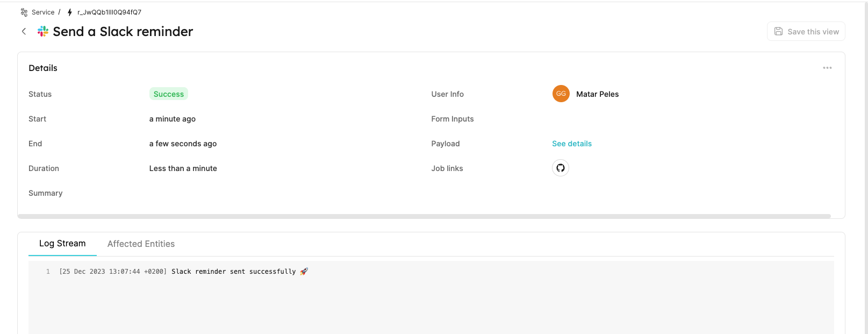The height and width of the screenshot is (334, 868).
Task: Select the r_JwQQb1lIl0Q94fQ7 run breadcrumb
Action: (x=109, y=12)
